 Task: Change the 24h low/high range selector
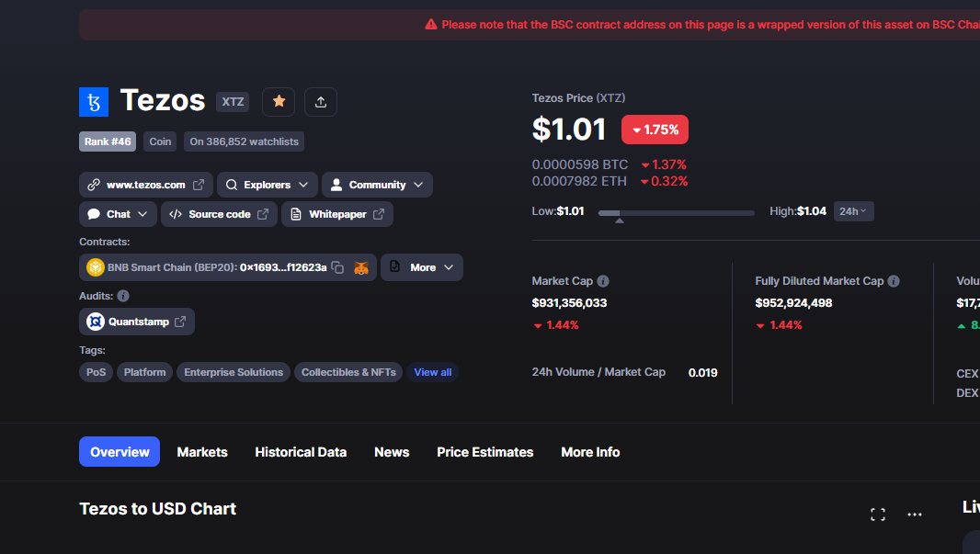tap(853, 211)
